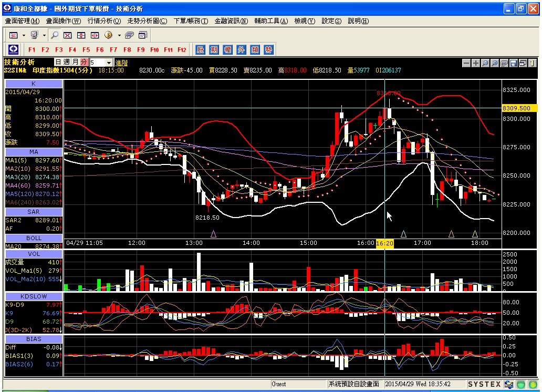Click the magnifying glass search toolbar icon
542x392 pixels.
[54, 35]
